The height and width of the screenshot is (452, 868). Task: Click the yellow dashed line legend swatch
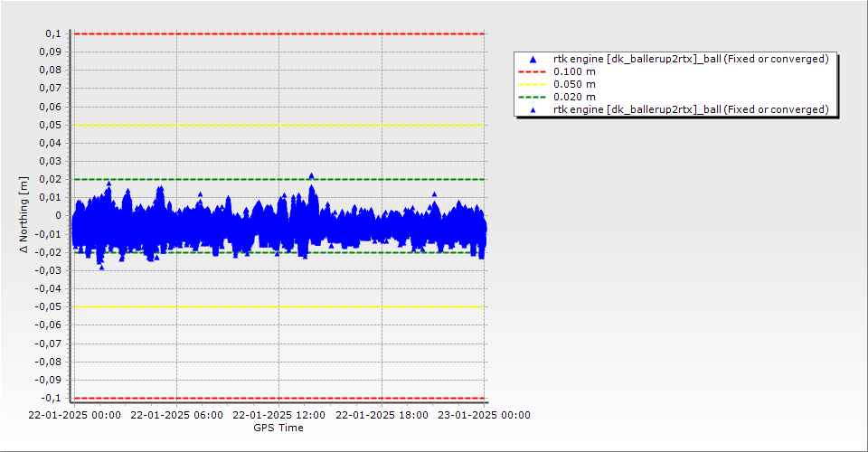click(532, 85)
